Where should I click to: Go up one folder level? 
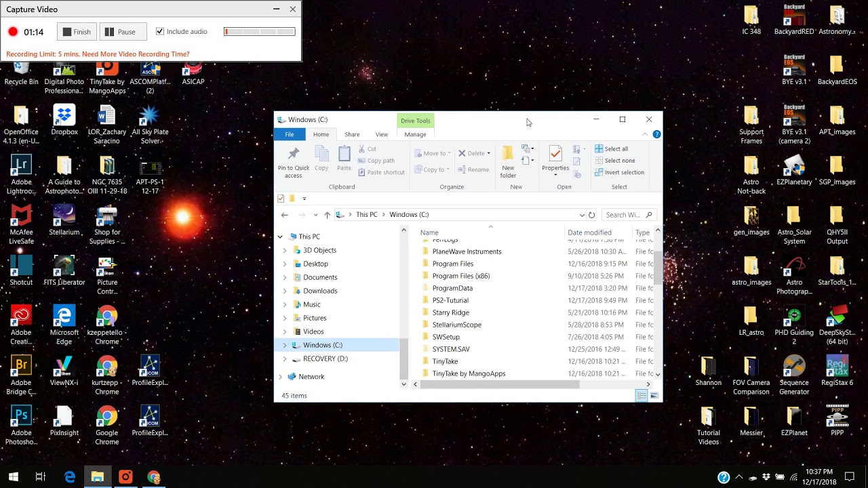click(x=327, y=215)
